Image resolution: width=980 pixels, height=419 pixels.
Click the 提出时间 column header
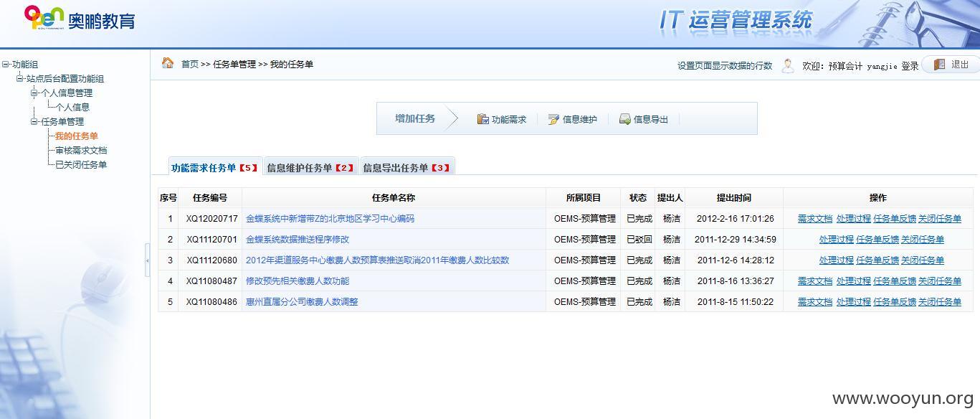coord(734,198)
